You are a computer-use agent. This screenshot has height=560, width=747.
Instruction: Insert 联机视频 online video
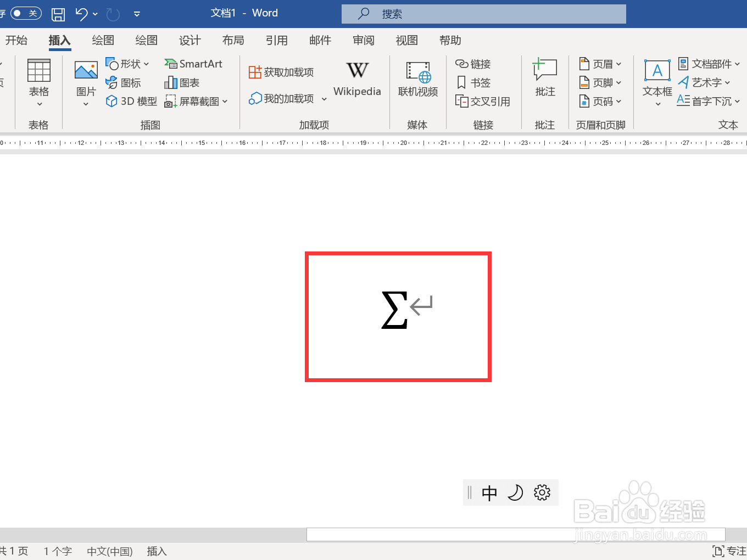418,79
